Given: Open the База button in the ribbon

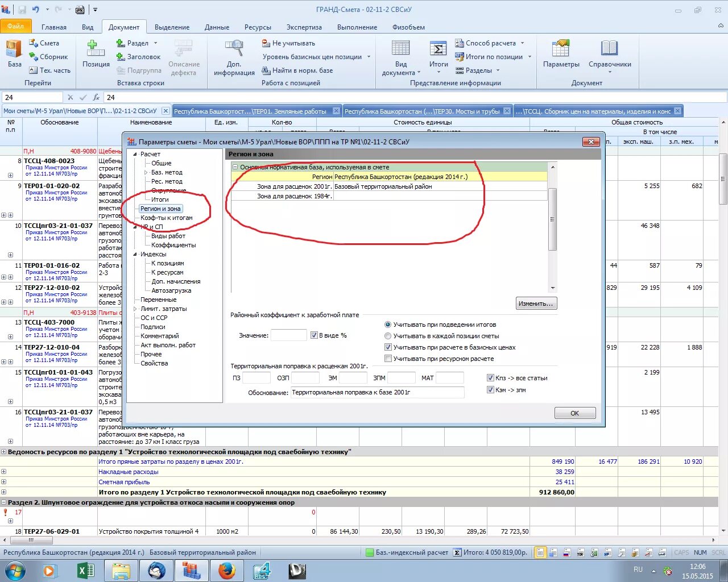Looking at the screenshot, I should (x=14, y=54).
